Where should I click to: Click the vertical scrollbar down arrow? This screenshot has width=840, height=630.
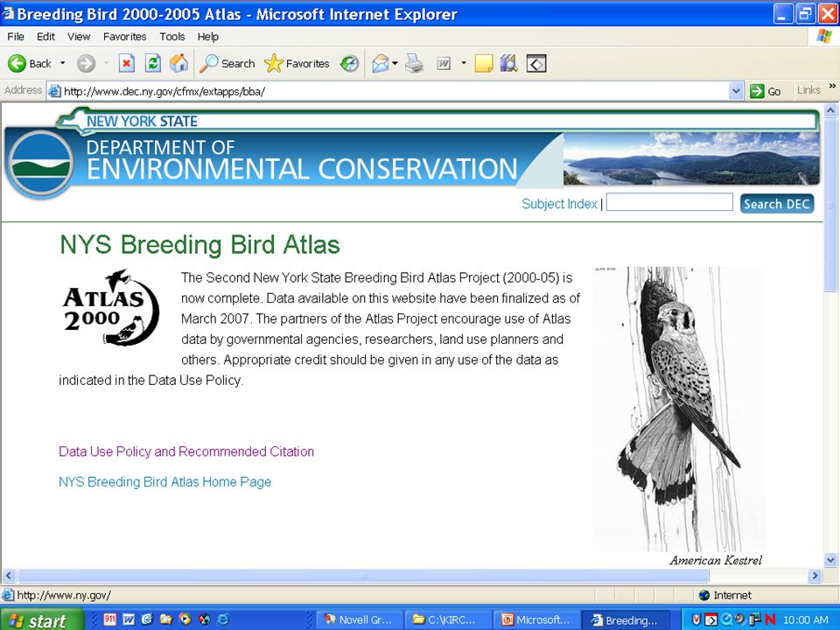(x=830, y=560)
